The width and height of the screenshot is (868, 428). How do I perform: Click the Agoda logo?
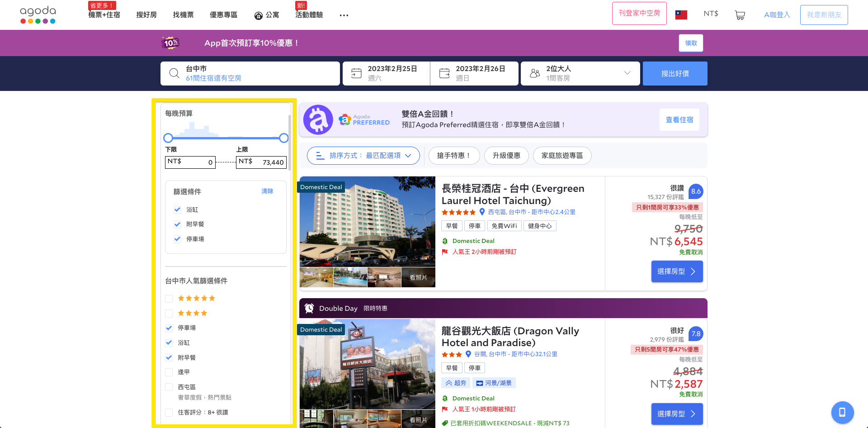(38, 15)
